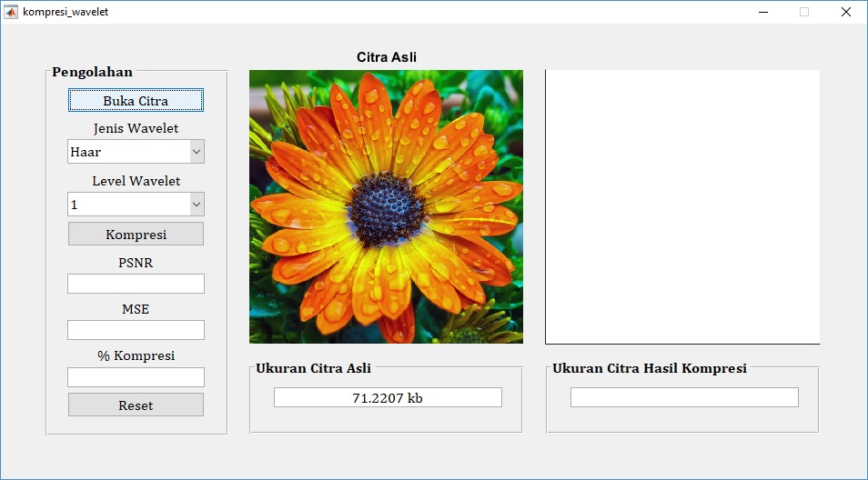Select the MSE text field
The height and width of the screenshot is (480, 868).
pyautogui.click(x=136, y=330)
